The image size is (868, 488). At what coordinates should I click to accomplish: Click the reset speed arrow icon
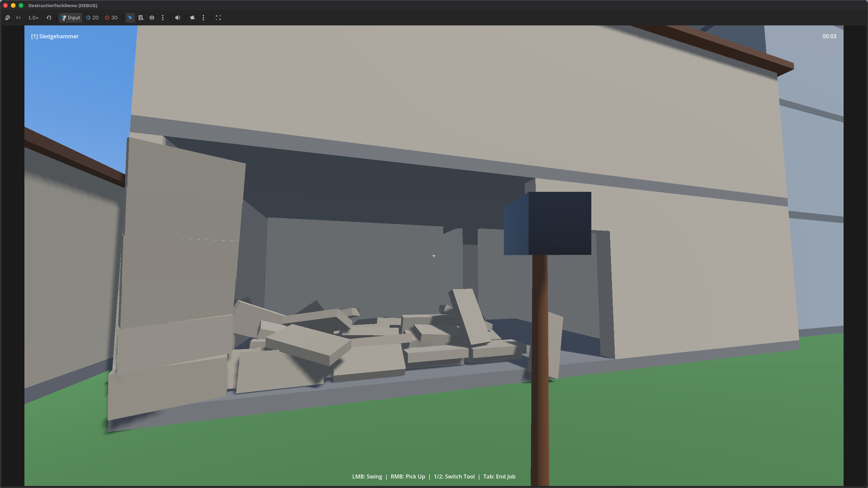49,18
